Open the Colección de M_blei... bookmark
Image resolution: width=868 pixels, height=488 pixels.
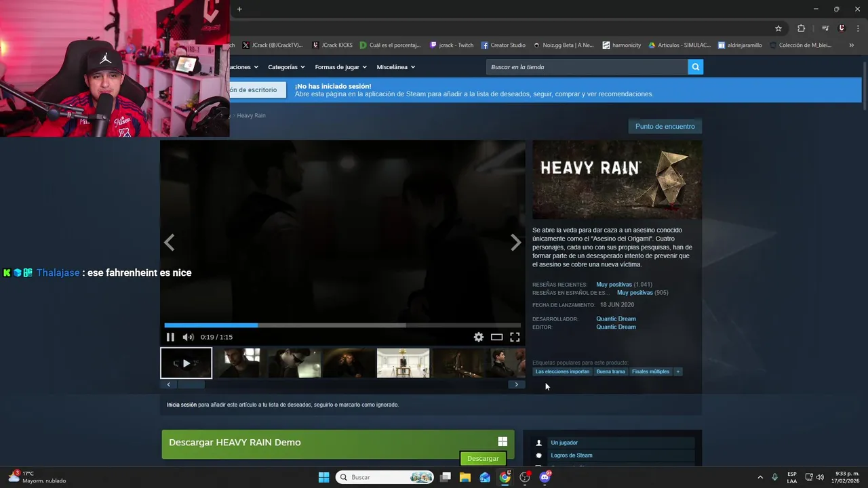click(800, 45)
